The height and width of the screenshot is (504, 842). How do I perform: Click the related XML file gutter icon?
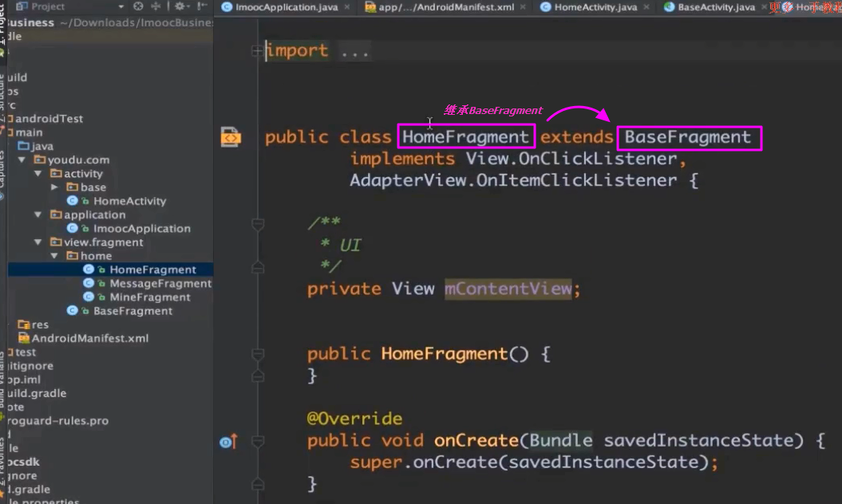[x=231, y=137]
